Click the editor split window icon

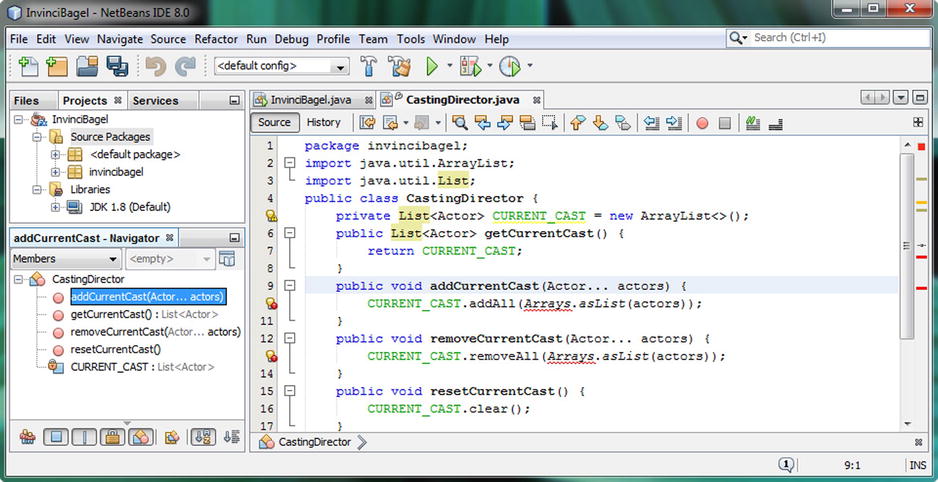[x=918, y=122]
